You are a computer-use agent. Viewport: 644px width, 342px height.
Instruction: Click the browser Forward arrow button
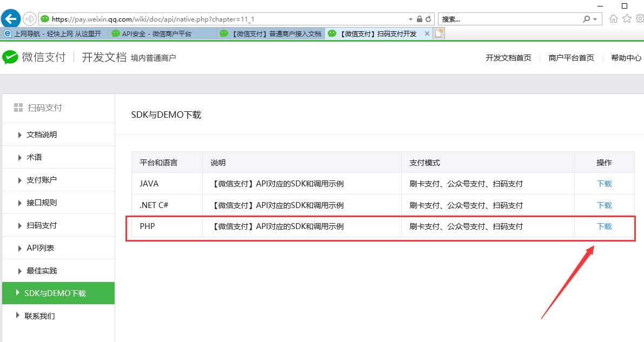tap(30, 19)
